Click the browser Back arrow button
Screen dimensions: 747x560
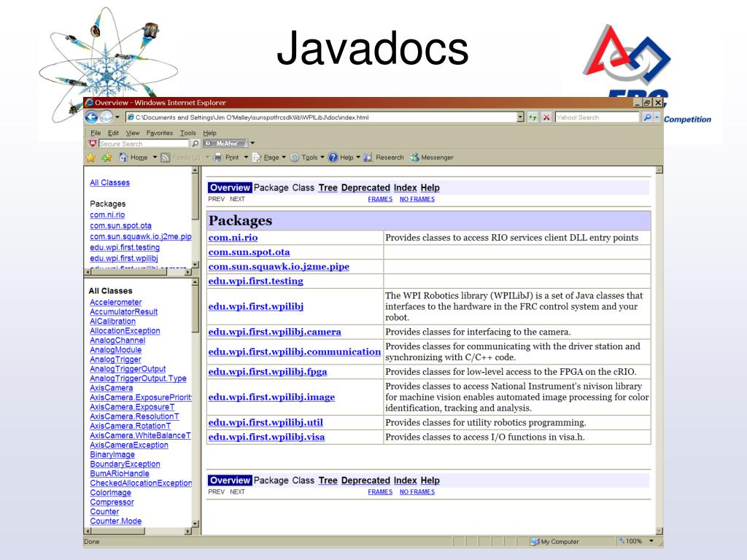(91, 117)
